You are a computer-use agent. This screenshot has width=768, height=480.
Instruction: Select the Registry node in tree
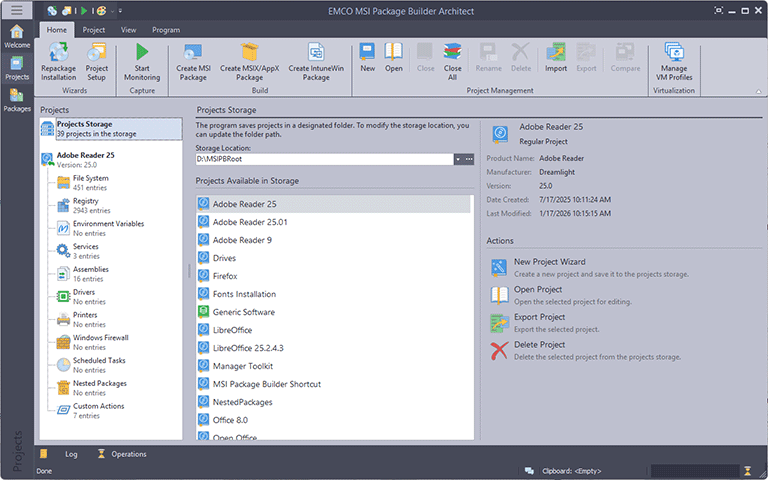coord(86,201)
